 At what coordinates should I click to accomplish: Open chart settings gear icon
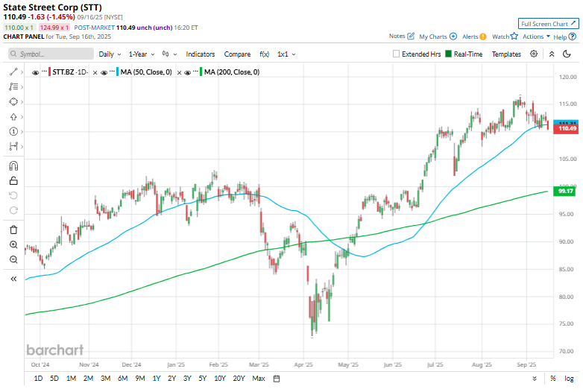(534, 54)
